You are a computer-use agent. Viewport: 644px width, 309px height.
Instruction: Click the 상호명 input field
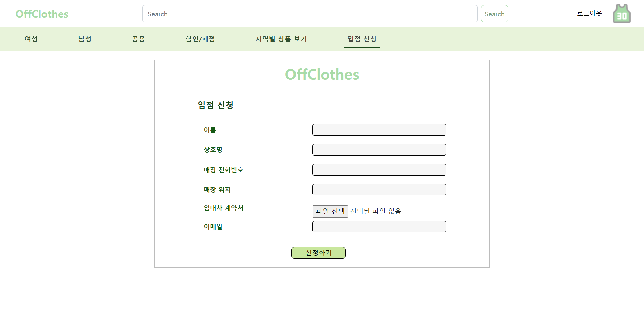(x=379, y=150)
